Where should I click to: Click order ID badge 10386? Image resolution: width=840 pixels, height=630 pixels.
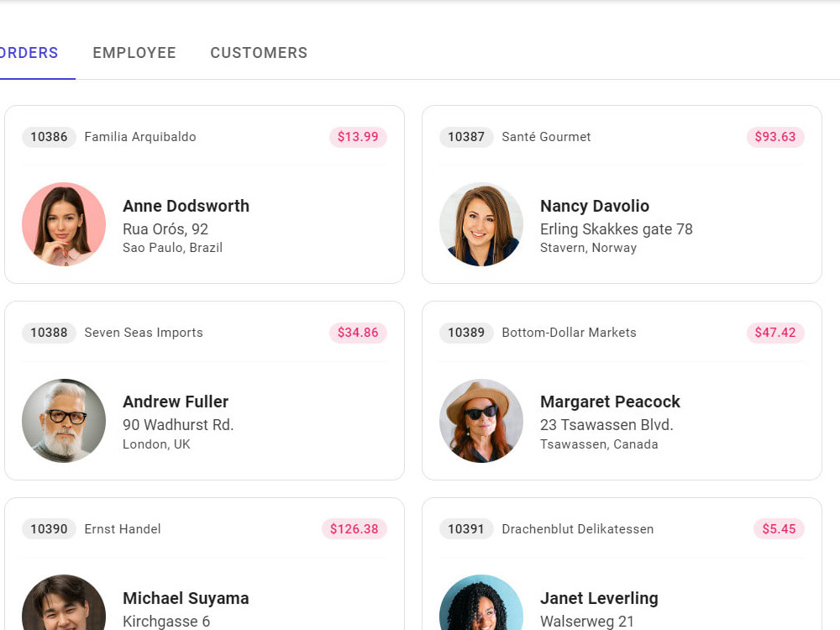click(x=49, y=137)
